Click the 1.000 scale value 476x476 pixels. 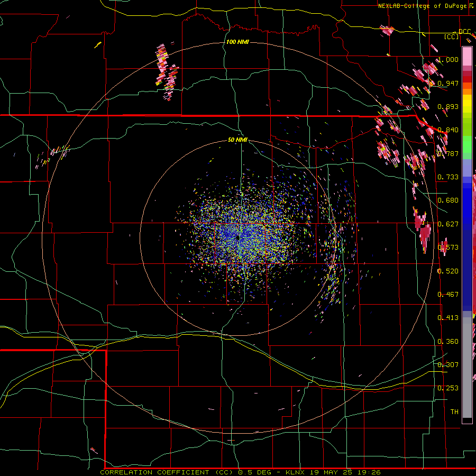pos(448,60)
